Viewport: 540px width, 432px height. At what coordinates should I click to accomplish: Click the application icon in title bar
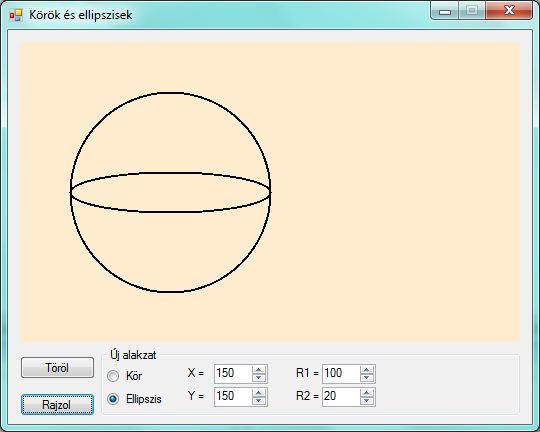tap(16, 15)
